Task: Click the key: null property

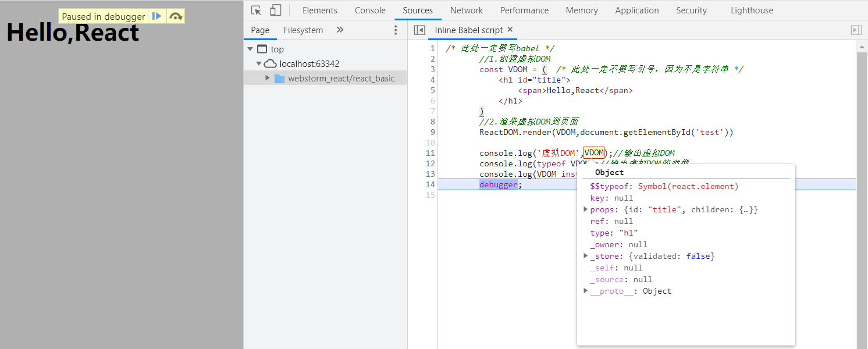Action: click(x=611, y=198)
